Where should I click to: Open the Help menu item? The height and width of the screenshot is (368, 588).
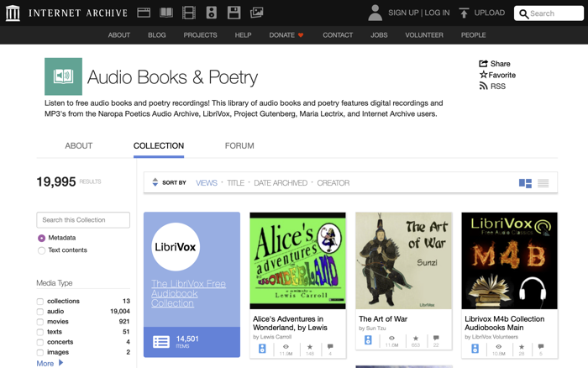pyautogui.click(x=243, y=35)
